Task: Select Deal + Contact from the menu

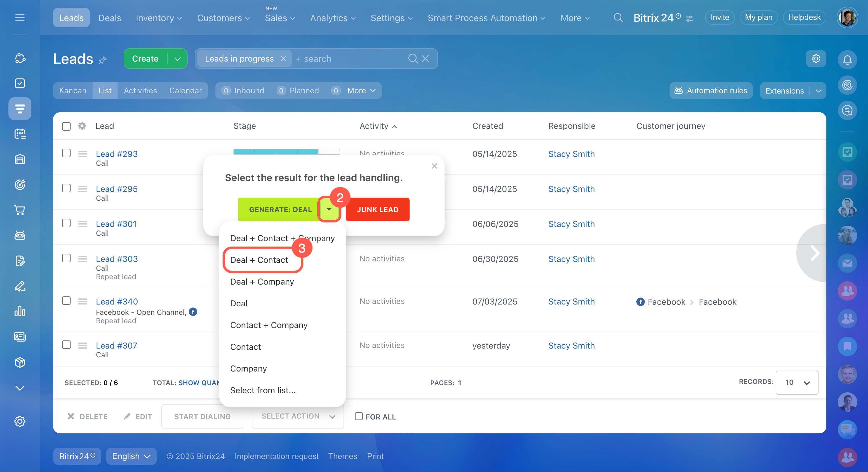Action: tap(259, 260)
